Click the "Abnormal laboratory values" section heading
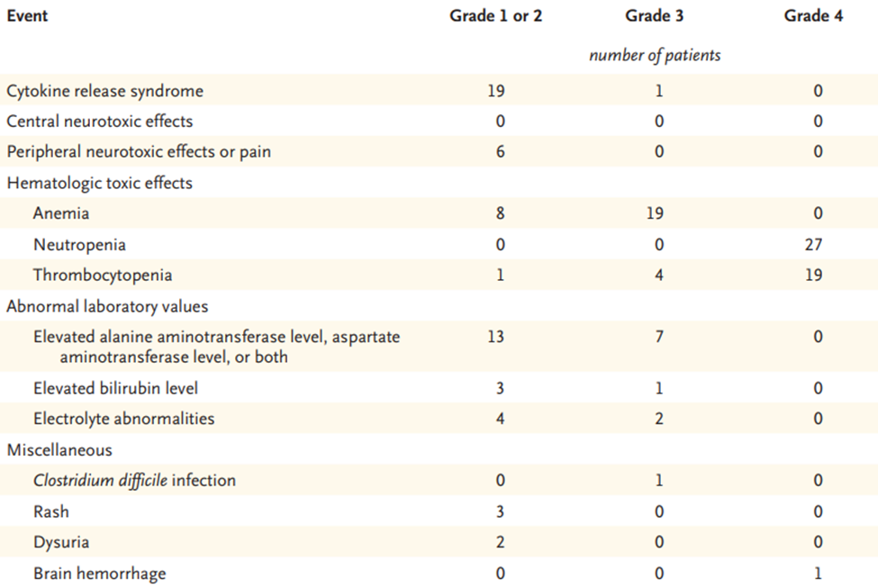Screen dimensions: 878x588 tap(107, 306)
